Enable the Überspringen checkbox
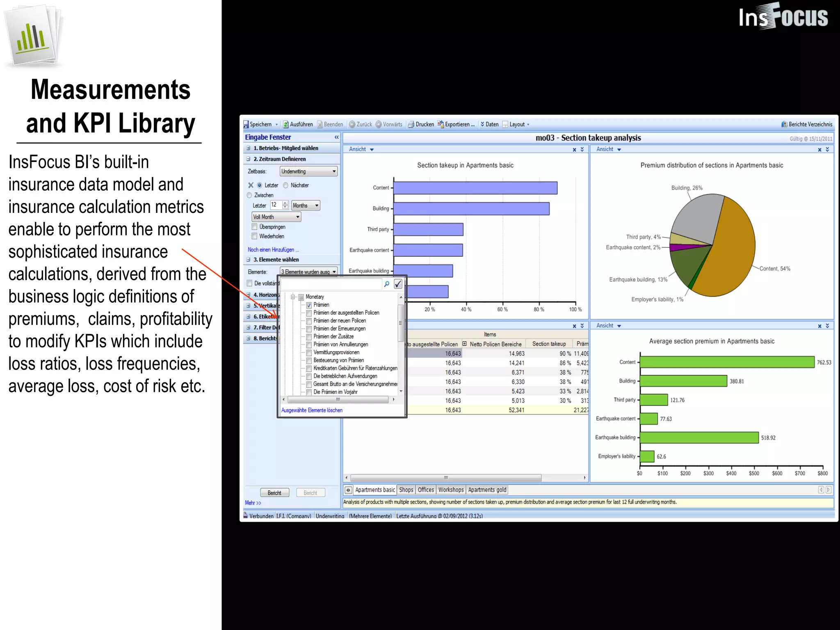The image size is (840, 630). (254, 227)
